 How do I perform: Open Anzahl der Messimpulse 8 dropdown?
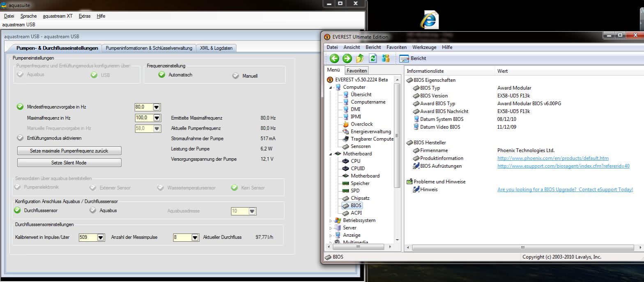[x=195, y=237]
